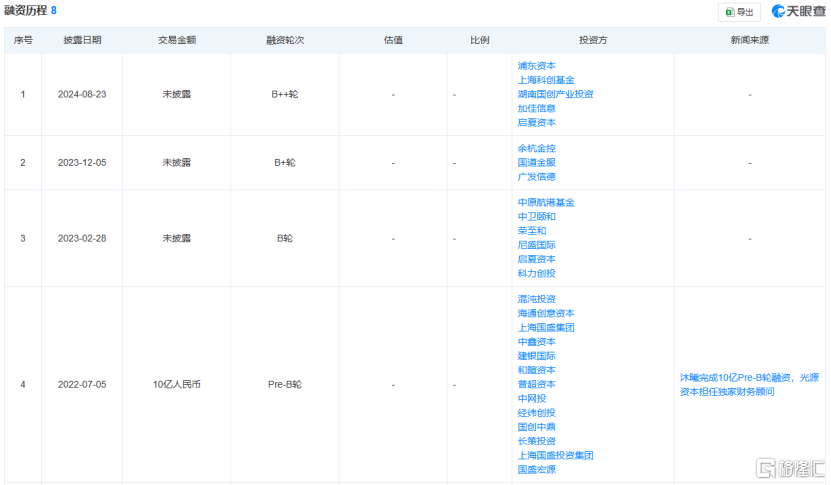
Task: Open investor link 中原航港基金
Action: 546,202
